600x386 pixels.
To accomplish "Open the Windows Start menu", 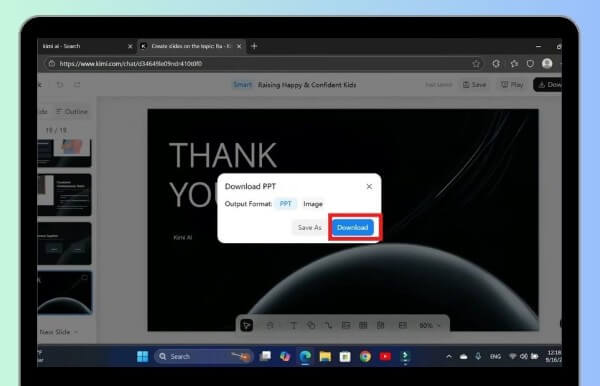I will [142, 357].
